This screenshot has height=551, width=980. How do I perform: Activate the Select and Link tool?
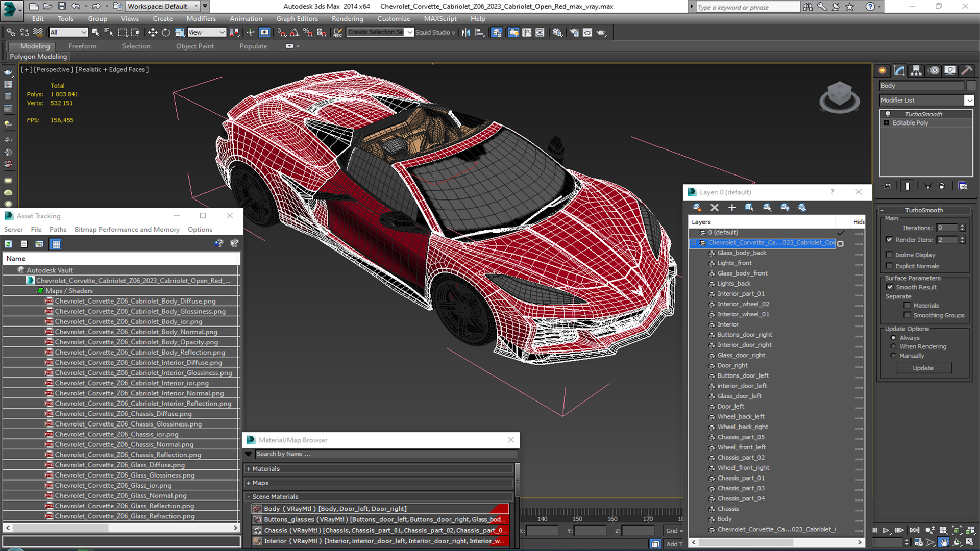pos(11,32)
